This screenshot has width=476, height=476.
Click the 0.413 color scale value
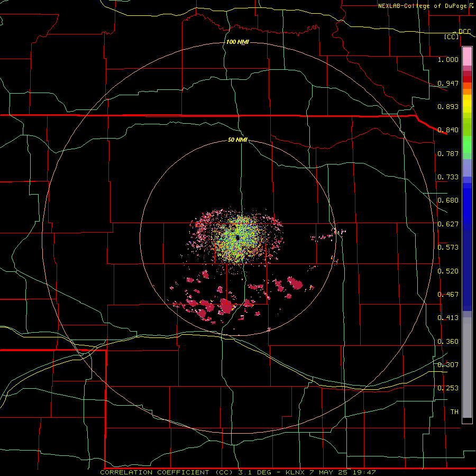pyautogui.click(x=448, y=318)
